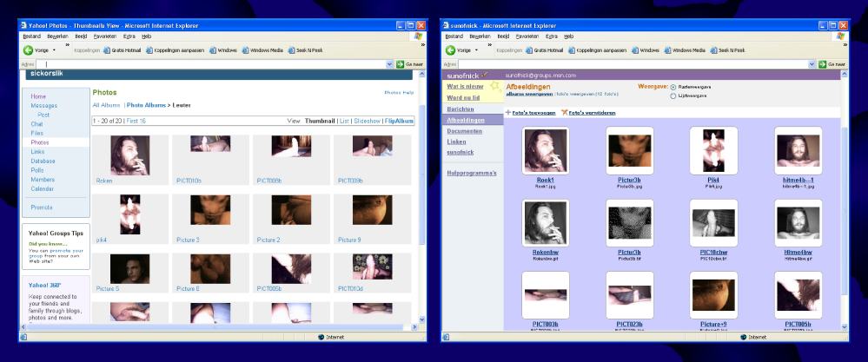Click Koppelingen aanpassen in Yahoo Photos window
The width and height of the screenshot is (868, 362).
[x=176, y=50]
